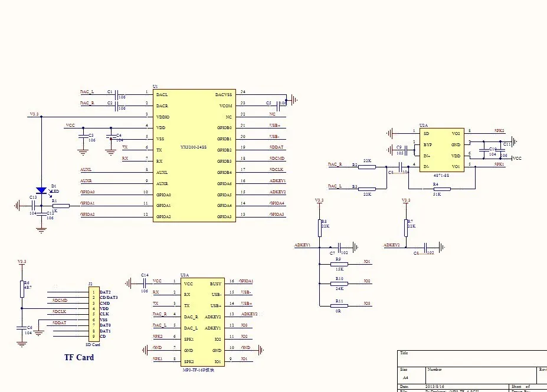This screenshot has width=547, height=392.
Task: Select resistor R2 on the DAC_R input
Action: 367,167
